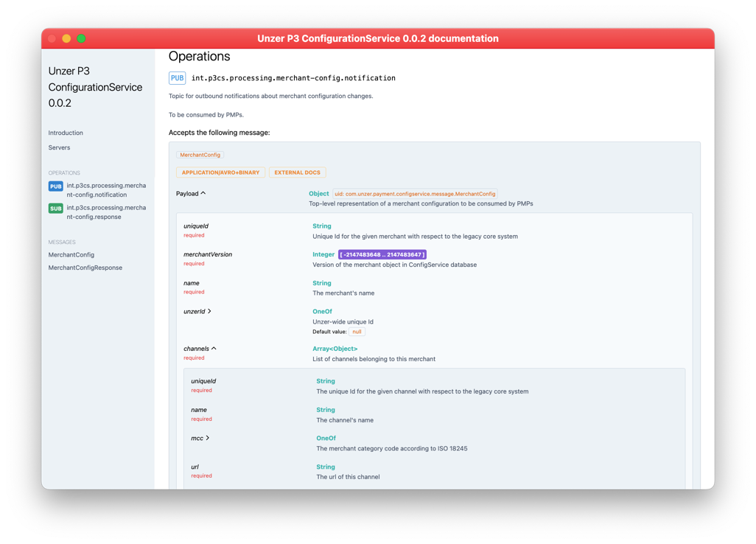The width and height of the screenshot is (756, 544).
Task: Click the green SUB badge in sidebar
Action: [x=55, y=209]
